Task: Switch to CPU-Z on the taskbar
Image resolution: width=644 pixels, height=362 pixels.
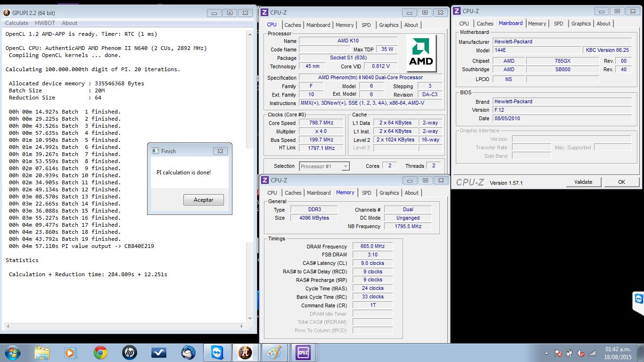Action: tap(303, 353)
